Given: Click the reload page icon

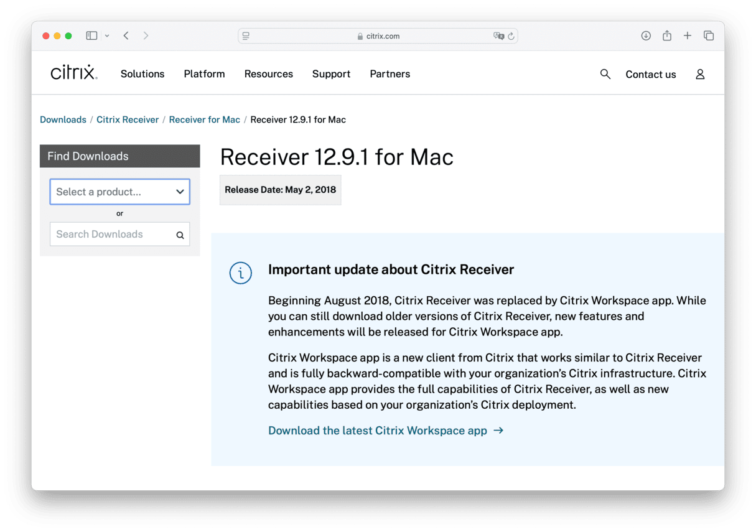Looking at the screenshot, I should [511, 36].
